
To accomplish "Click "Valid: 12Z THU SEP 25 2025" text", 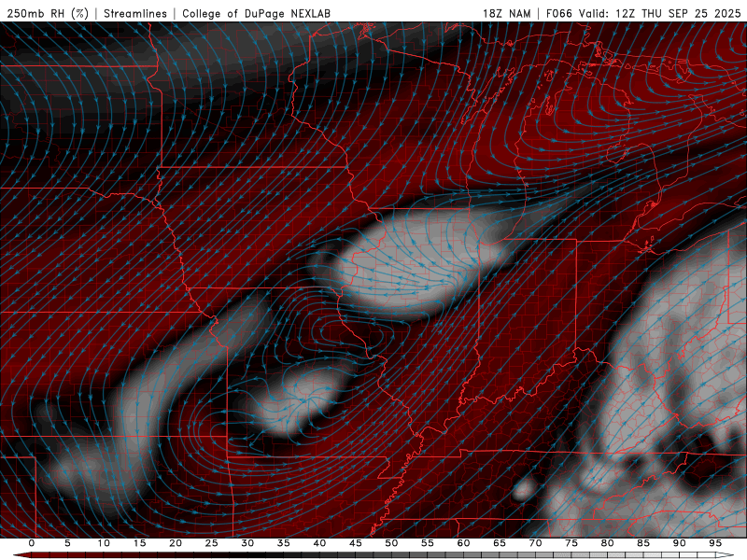I will click(660, 13).
